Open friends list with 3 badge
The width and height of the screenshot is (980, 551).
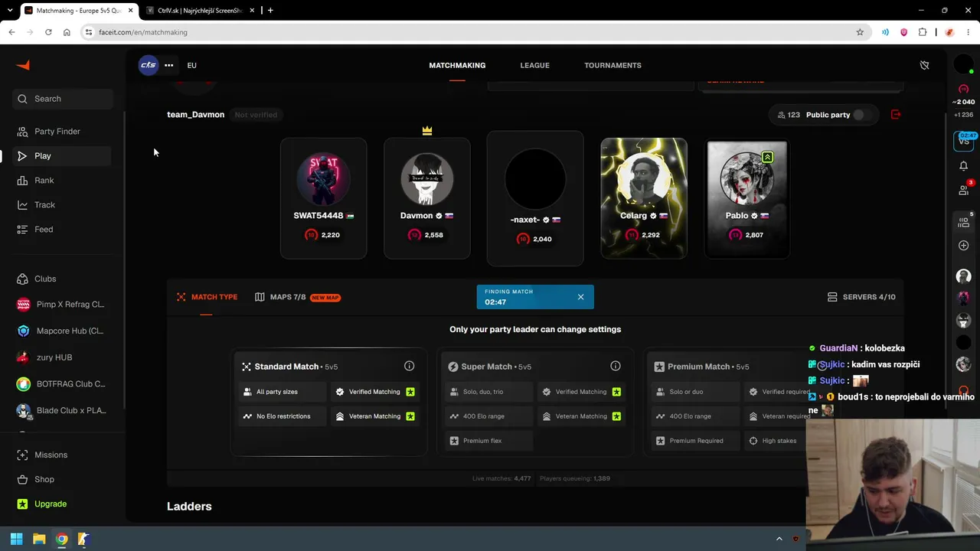963,189
